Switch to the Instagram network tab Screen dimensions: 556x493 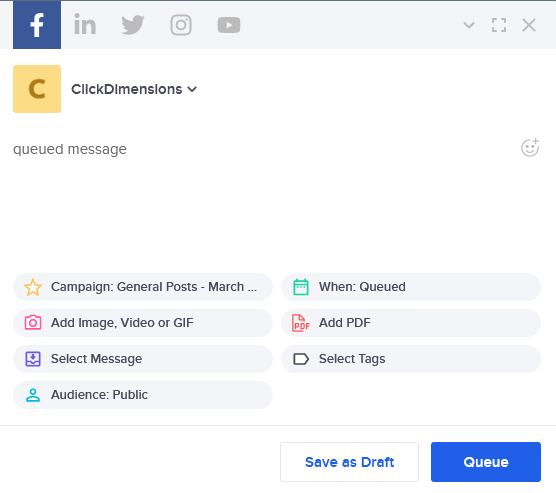coord(181,25)
